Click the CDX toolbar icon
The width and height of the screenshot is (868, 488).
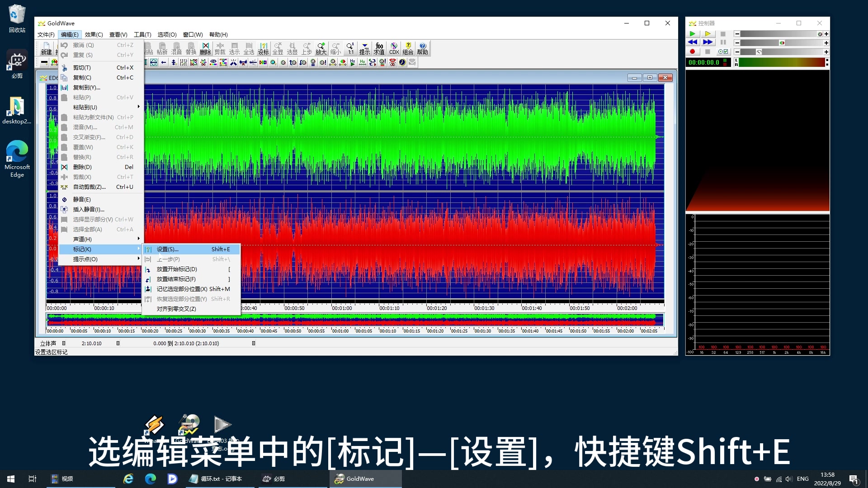[394, 49]
